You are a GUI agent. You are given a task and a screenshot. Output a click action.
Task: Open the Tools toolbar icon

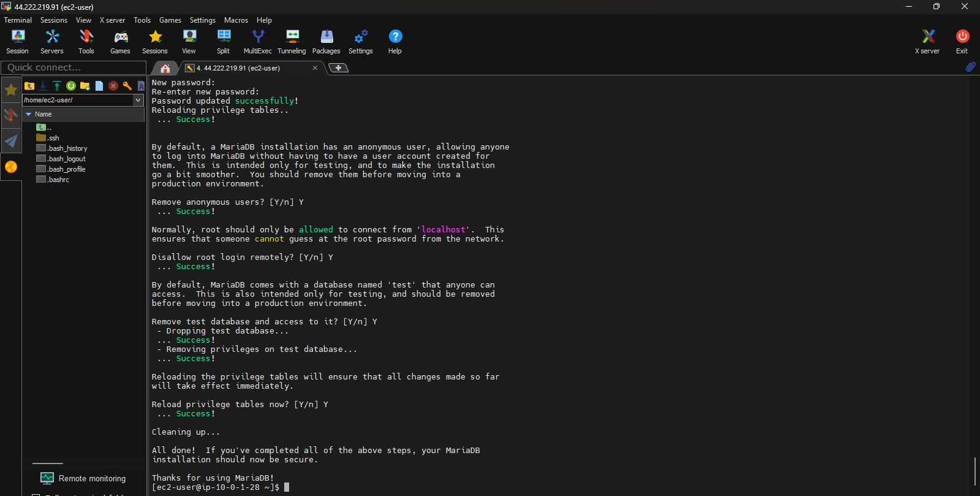pyautogui.click(x=86, y=42)
